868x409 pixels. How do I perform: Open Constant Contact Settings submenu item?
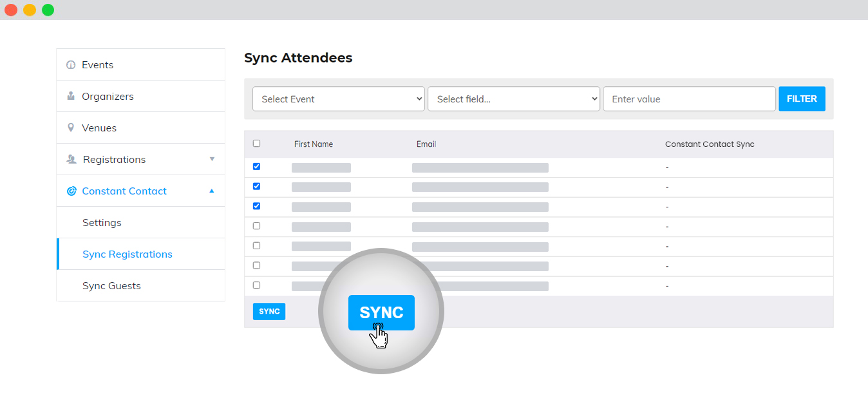click(140, 222)
